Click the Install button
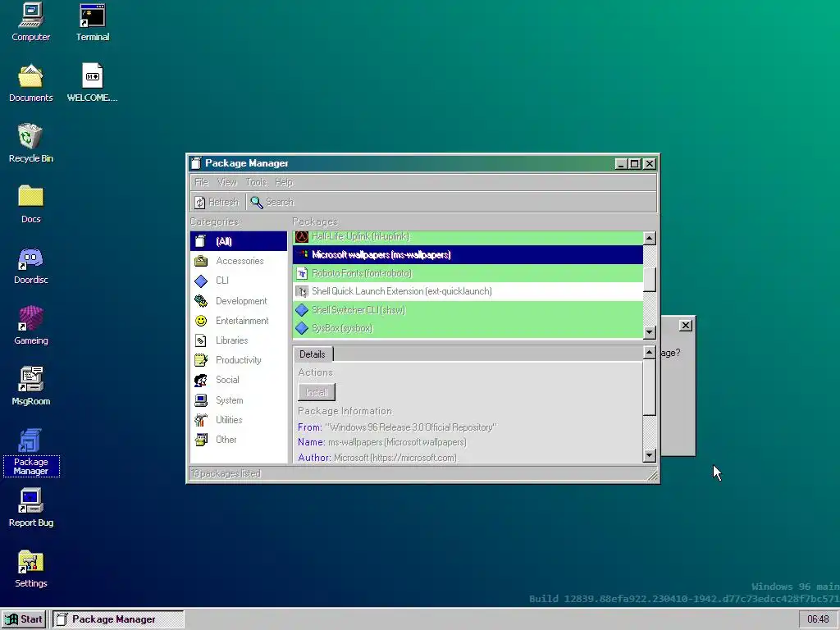Image resolution: width=840 pixels, height=630 pixels. [317, 392]
